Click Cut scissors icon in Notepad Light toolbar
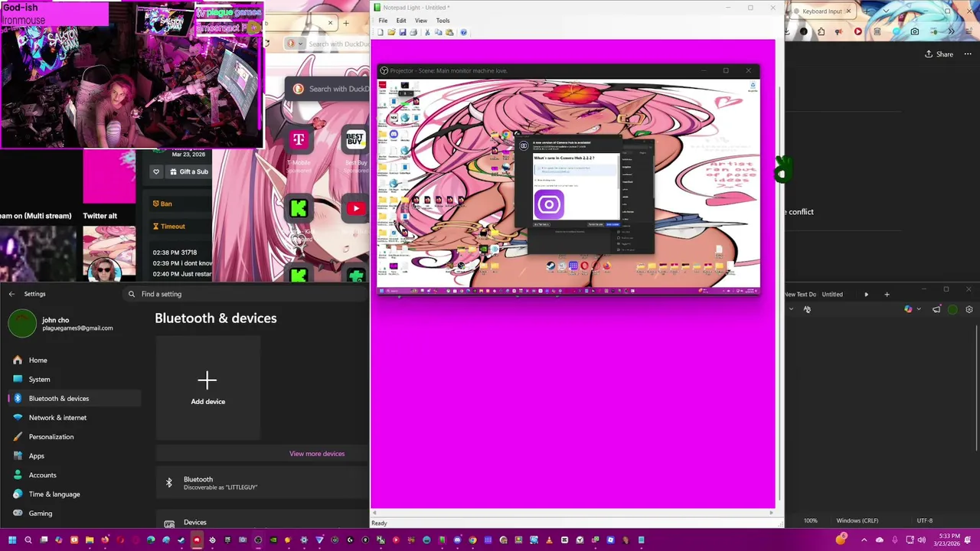The image size is (980, 551). point(427,32)
